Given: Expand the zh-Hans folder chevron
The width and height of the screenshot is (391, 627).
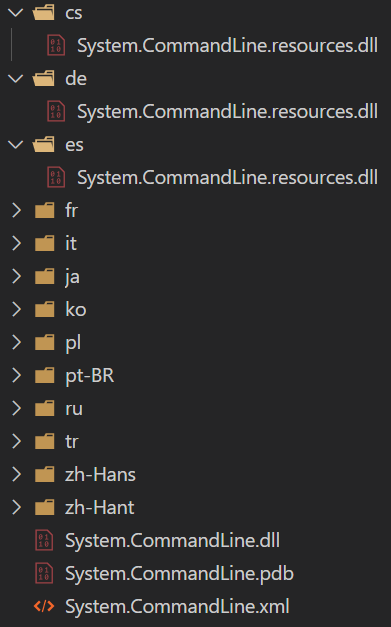Looking at the screenshot, I should pyautogui.click(x=16, y=474).
